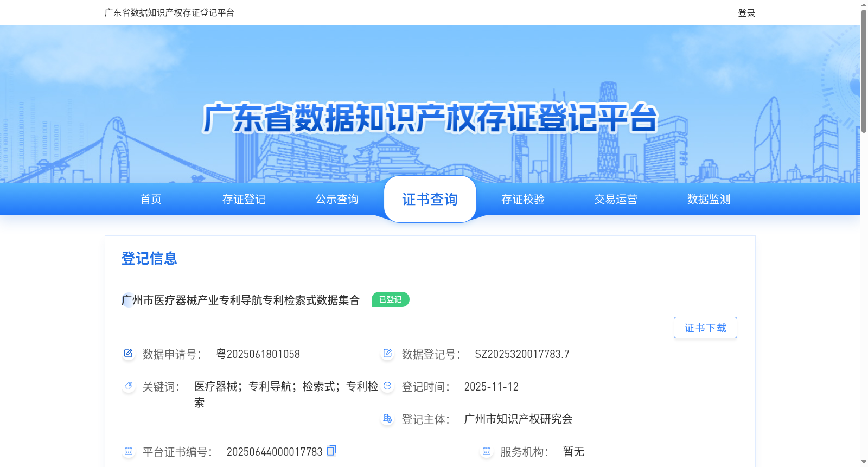Image resolution: width=868 pixels, height=467 pixels.
Task: Click the clock icon beside 登记时间
Action: tap(387, 386)
